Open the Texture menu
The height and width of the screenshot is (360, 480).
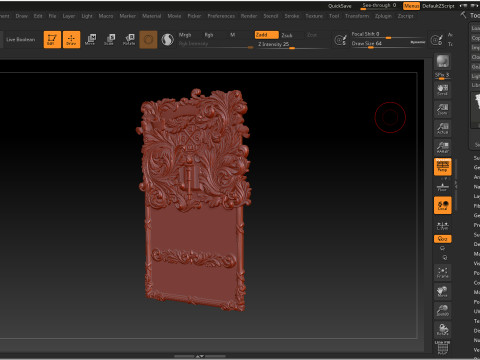[314, 16]
